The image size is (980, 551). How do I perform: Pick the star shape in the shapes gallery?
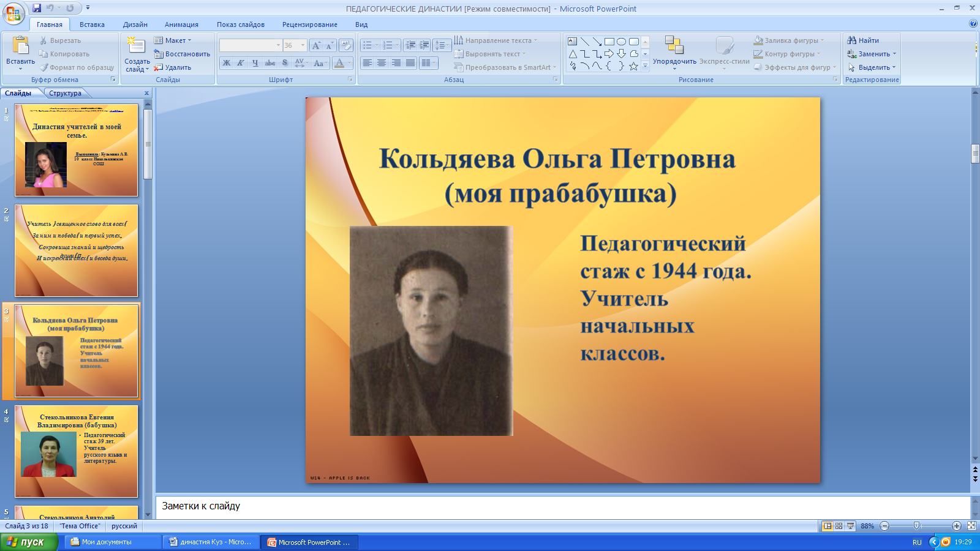pos(633,66)
